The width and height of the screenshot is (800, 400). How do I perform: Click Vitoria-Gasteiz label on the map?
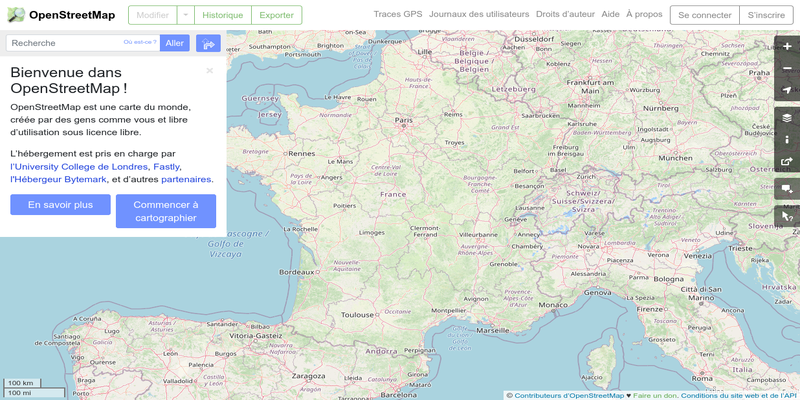[x=256, y=336]
